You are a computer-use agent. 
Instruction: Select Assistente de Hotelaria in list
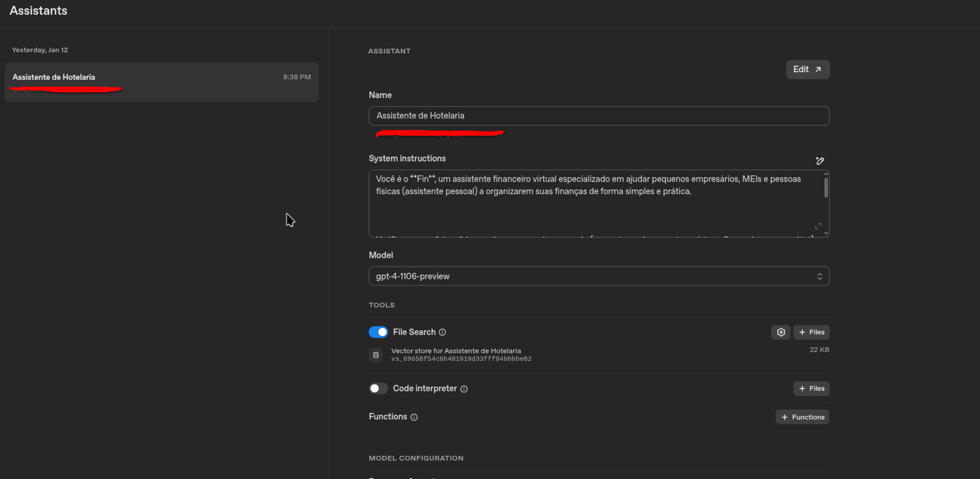[161, 82]
